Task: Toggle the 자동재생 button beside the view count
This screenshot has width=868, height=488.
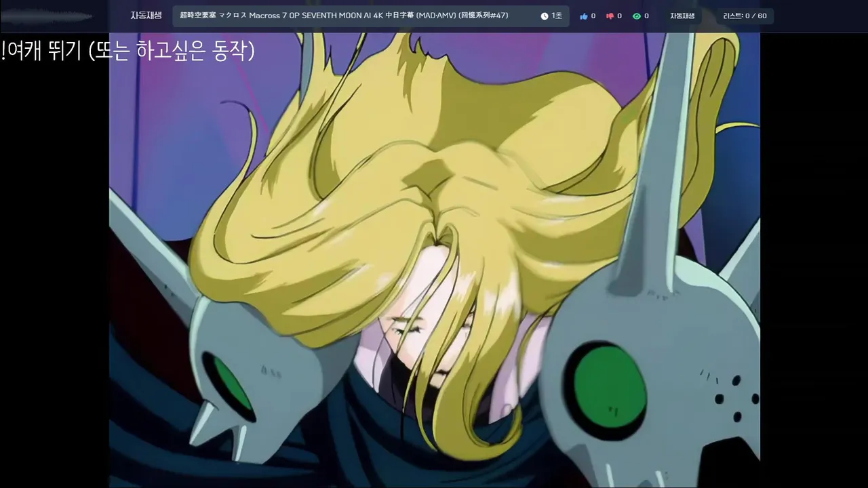Action: 682,16
